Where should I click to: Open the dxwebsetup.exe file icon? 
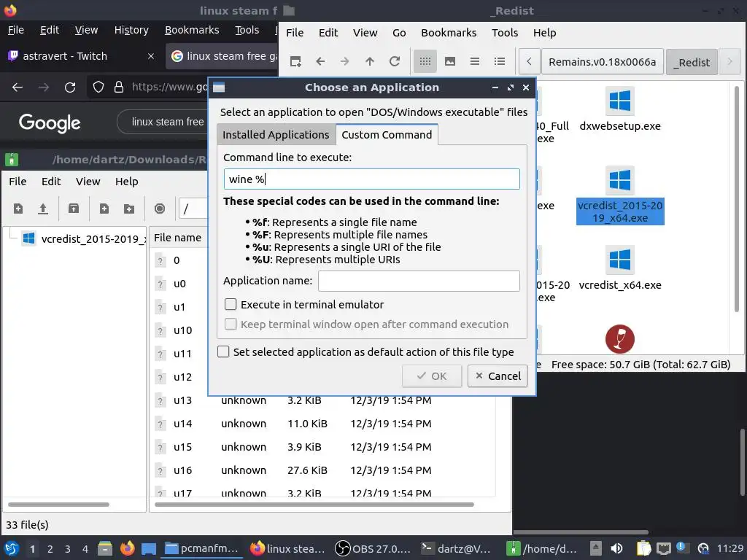tap(620, 101)
